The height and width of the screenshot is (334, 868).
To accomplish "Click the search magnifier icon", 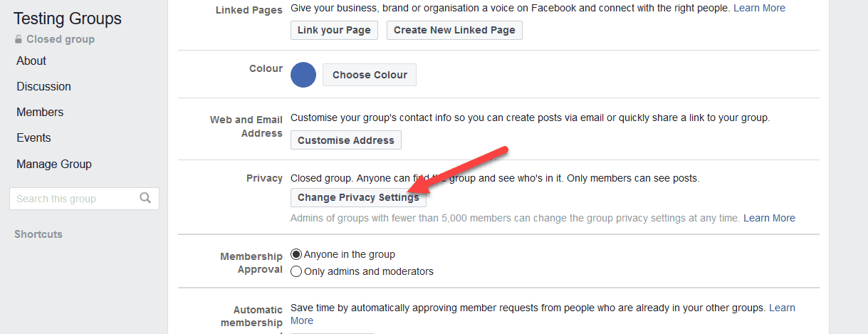I will point(145,198).
